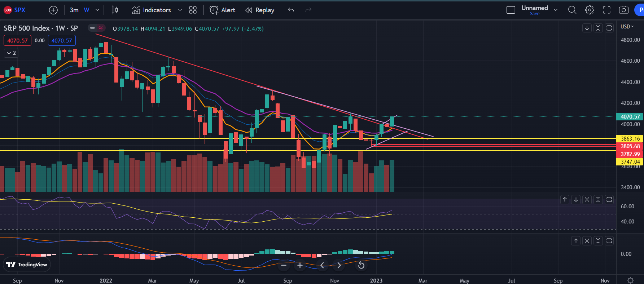
Task: Zoom in the chart with plus button
Action: click(x=300, y=266)
